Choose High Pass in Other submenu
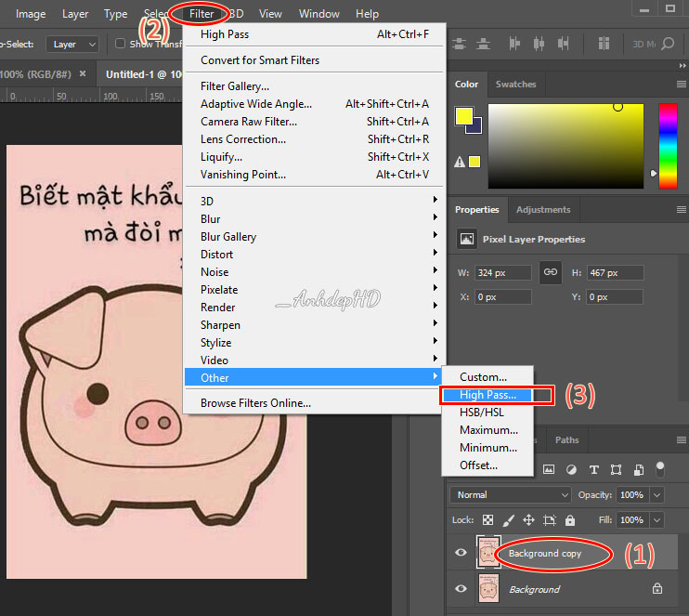689x616 pixels. [487, 395]
